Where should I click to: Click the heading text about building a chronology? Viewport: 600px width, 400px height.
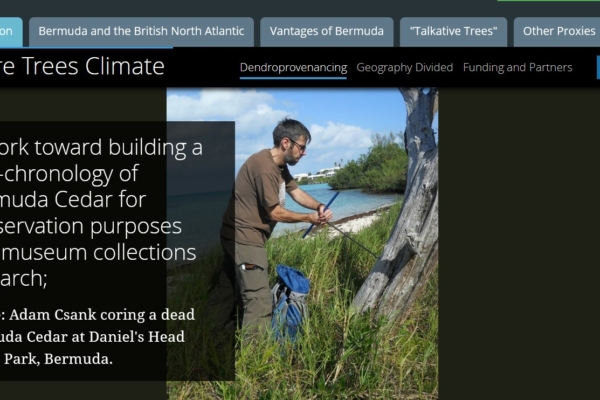101,212
